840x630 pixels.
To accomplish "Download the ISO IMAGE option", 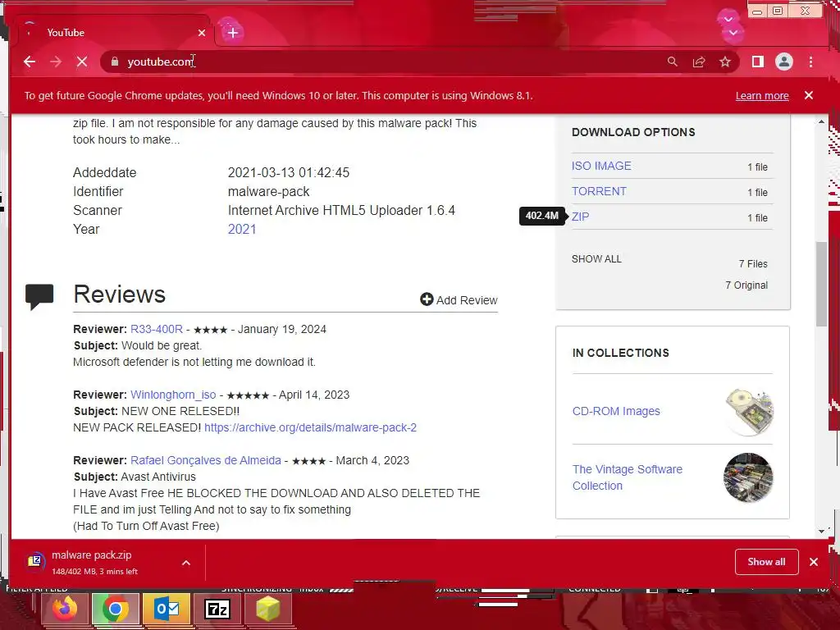I will (601, 166).
